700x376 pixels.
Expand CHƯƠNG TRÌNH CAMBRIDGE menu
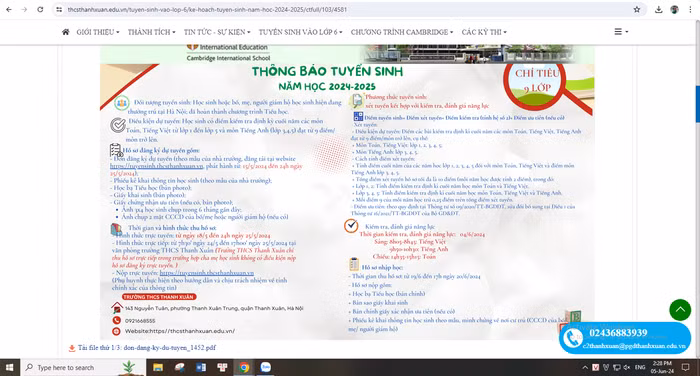[402, 32]
